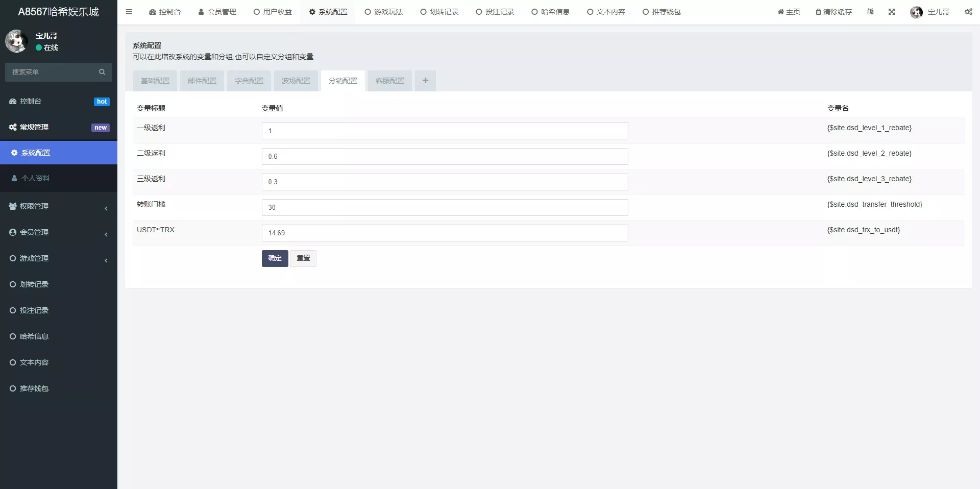The width and height of the screenshot is (980, 489).
Task: Toggle fullscreen with the expand icon
Action: (892, 11)
